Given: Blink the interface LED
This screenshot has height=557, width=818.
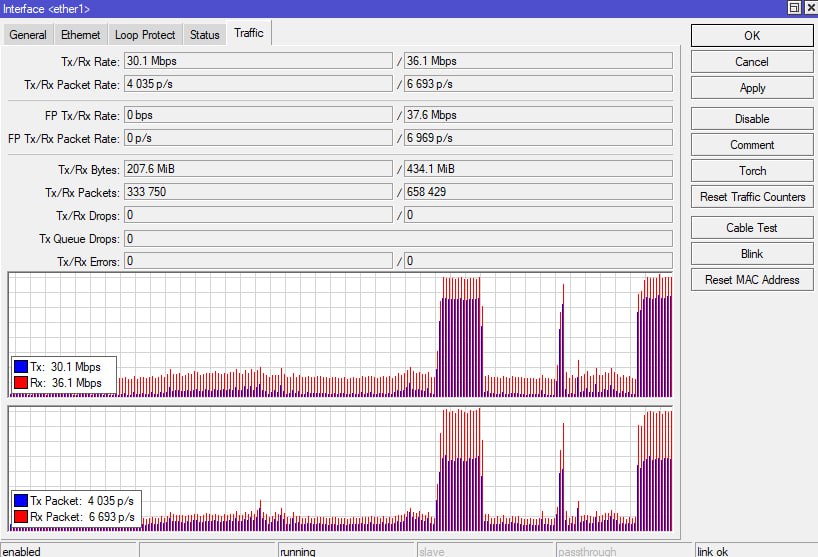Looking at the screenshot, I should pyautogui.click(x=752, y=254).
